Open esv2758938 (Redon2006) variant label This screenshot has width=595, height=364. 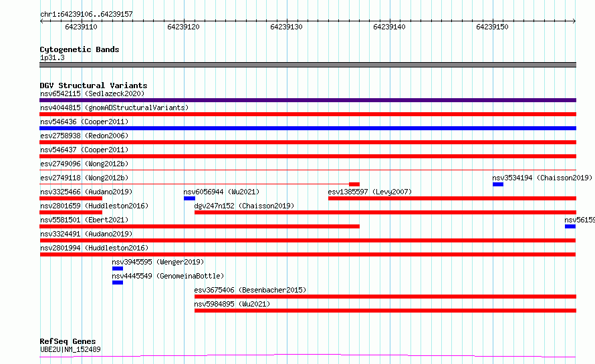pos(84,136)
